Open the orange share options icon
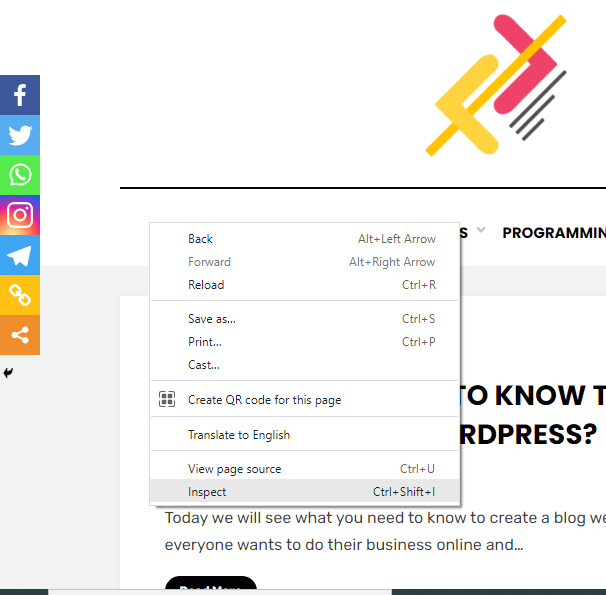This screenshot has width=606, height=595. coord(20,335)
